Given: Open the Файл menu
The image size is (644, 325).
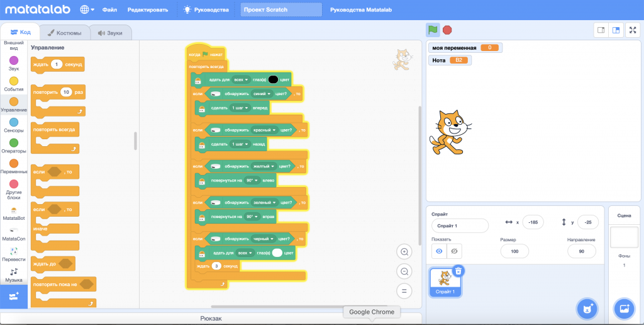Looking at the screenshot, I should pos(109,10).
